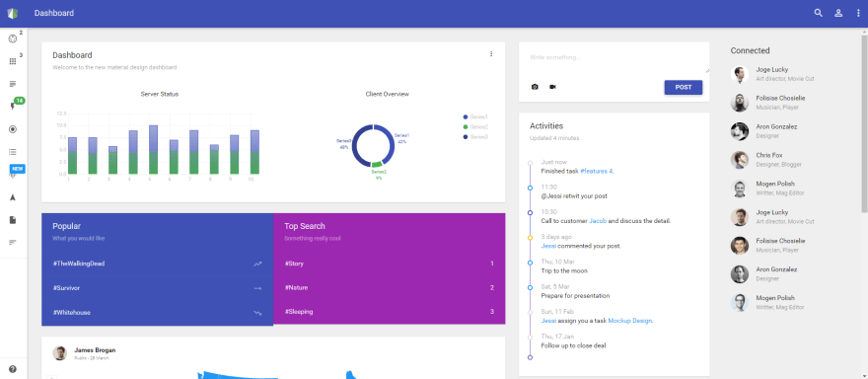Toggle Series1 in the chart legend

point(475,116)
